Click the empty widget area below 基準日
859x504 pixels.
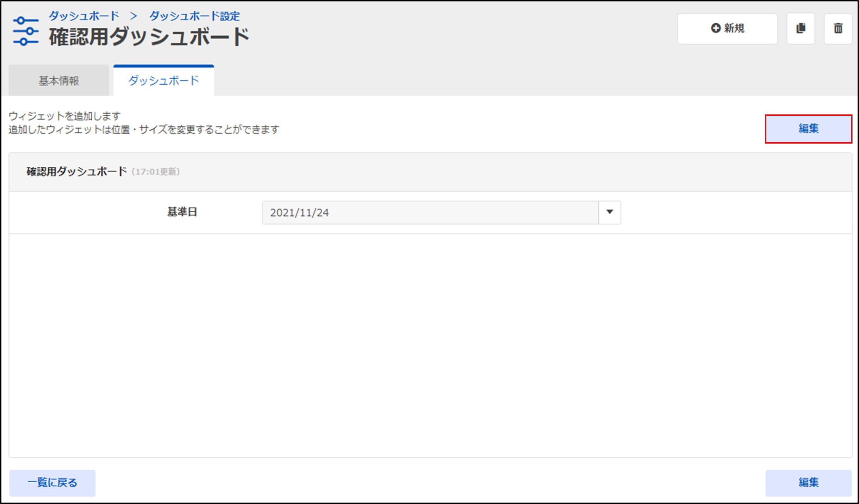point(430,345)
